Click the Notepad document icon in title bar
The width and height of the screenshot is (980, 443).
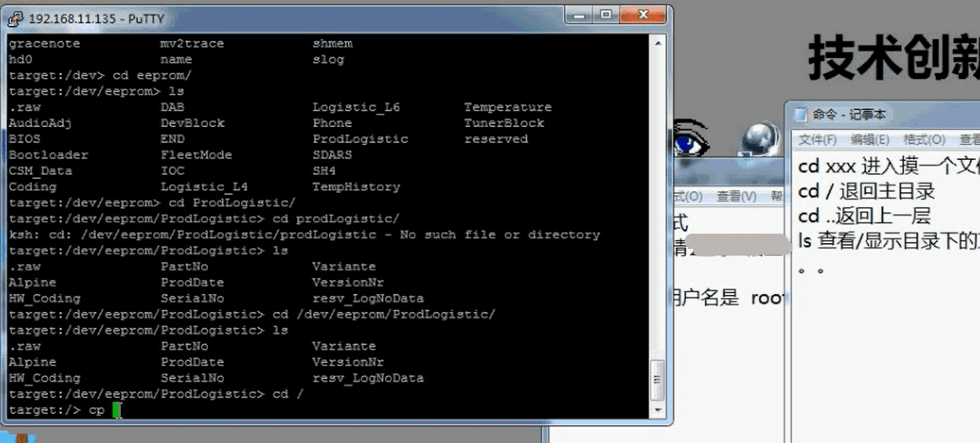pos(800,114)
